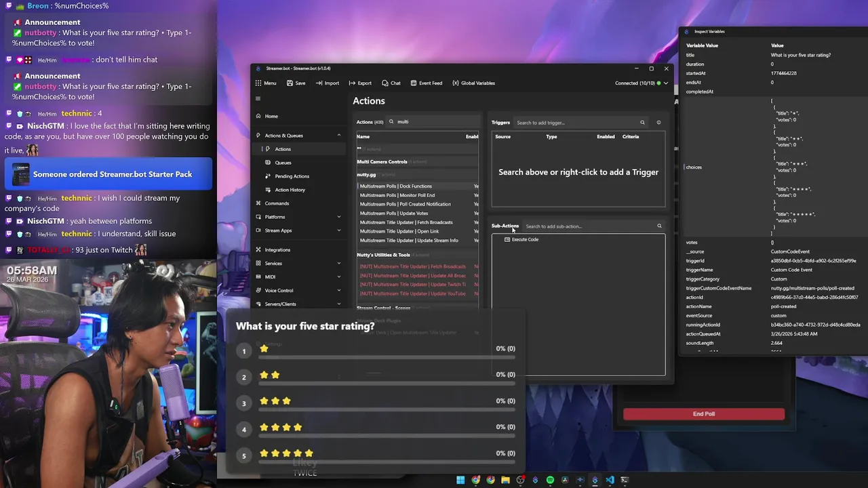Image resolution: width=868 pixels, height=488 pixels.
Task: Select the 'triggerCustomCodeEventName' variable row
Action: point(773,288)
